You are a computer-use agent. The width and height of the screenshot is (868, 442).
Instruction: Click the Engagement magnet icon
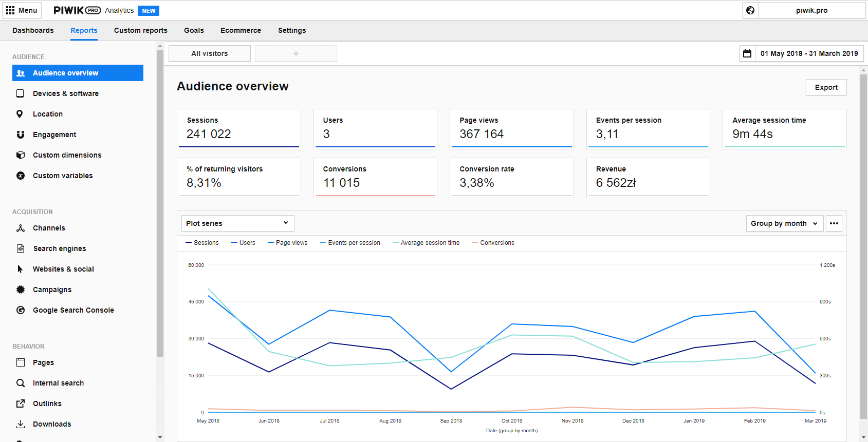tap(20, 134)
